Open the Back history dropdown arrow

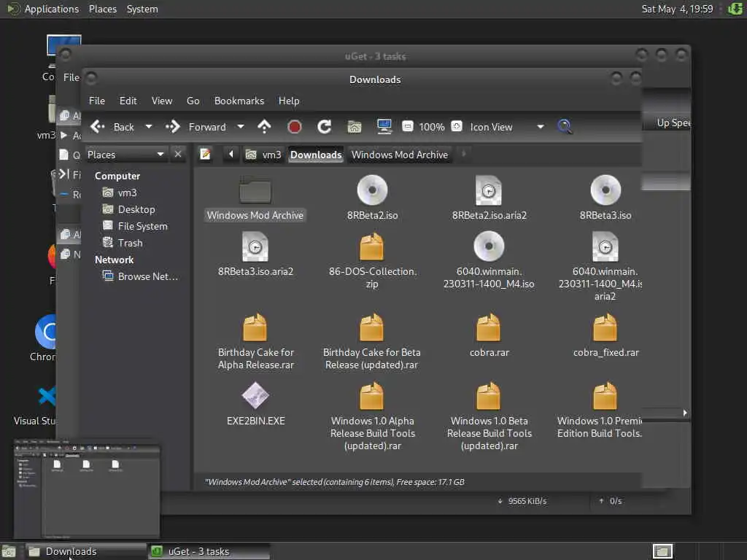tap(149, 127)
